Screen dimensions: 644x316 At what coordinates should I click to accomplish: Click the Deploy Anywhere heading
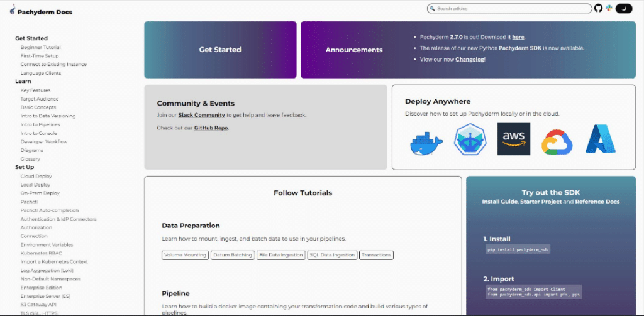point(438,101)
